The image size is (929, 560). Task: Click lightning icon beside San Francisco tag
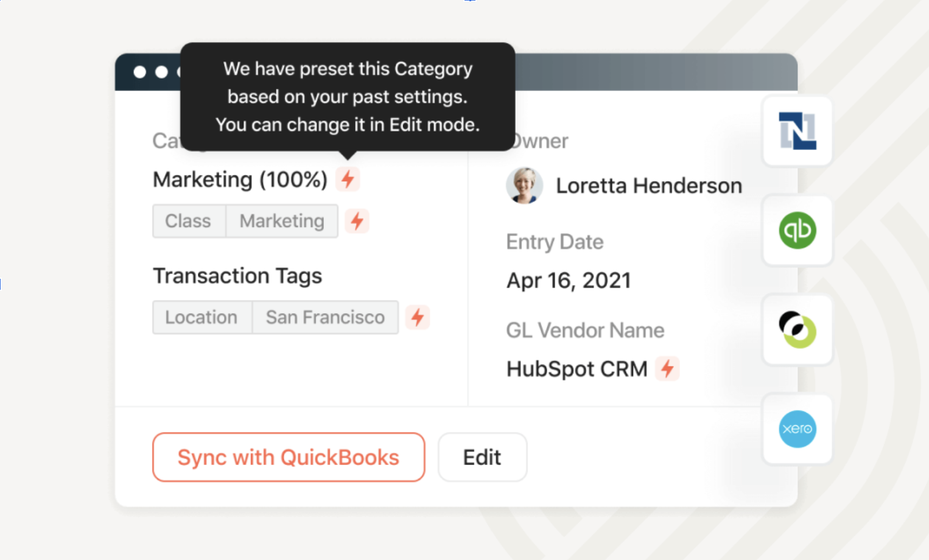(418, 317)
